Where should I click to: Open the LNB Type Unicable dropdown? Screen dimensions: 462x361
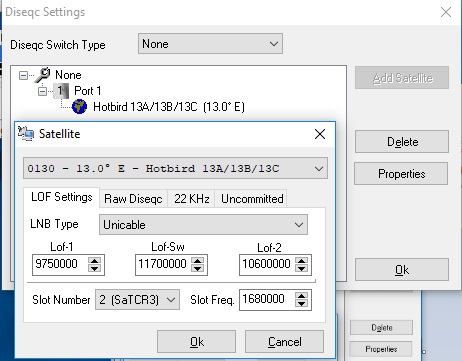click(x=203, y=225)
